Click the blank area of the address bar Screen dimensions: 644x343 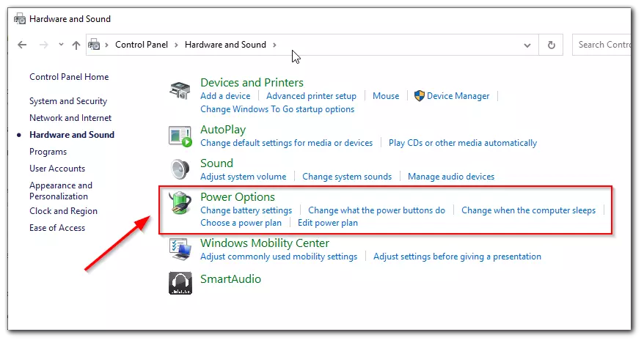click(x=398, y=45)
